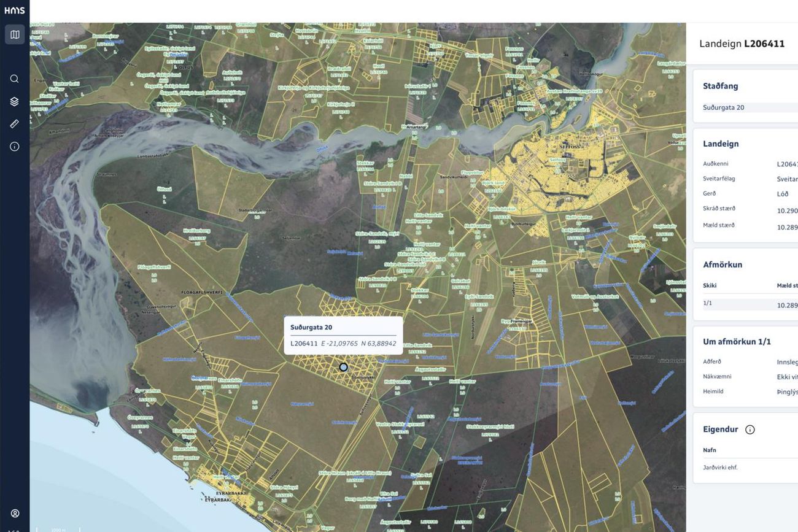Click the Skráð stærð label
This screenshot has width=798, height=532.
click(719, 209)
